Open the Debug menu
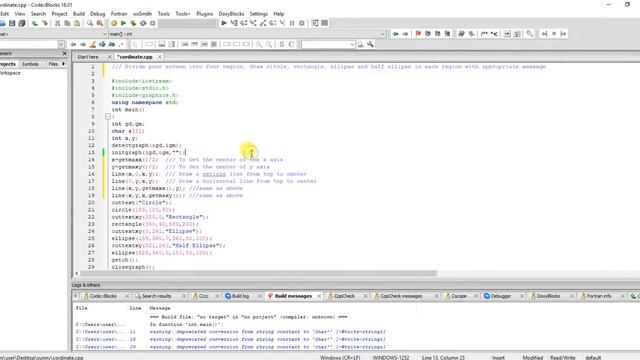 point(98,14)
